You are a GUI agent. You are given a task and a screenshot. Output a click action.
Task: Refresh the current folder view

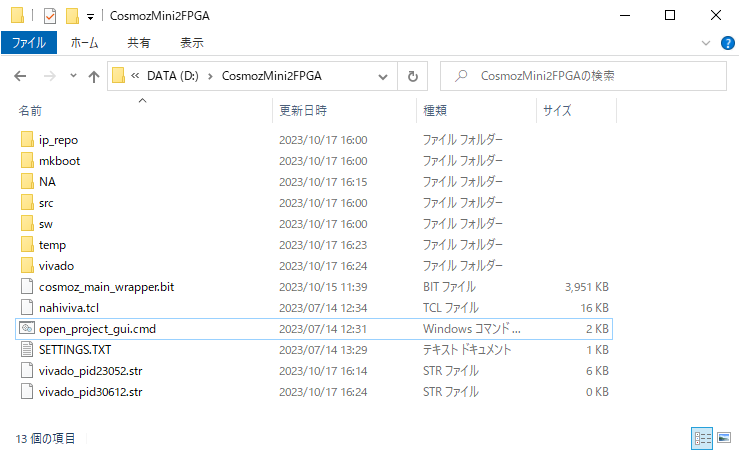[x=412, y=76]
